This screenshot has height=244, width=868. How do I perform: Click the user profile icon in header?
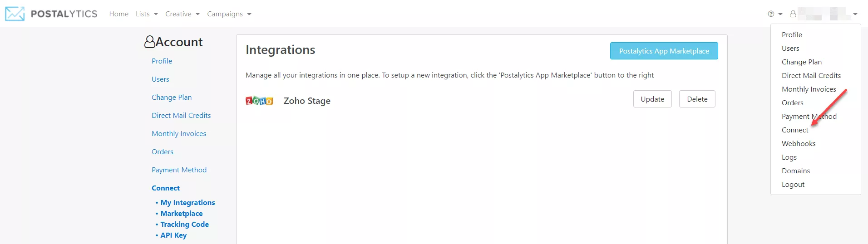click(793, 14)
